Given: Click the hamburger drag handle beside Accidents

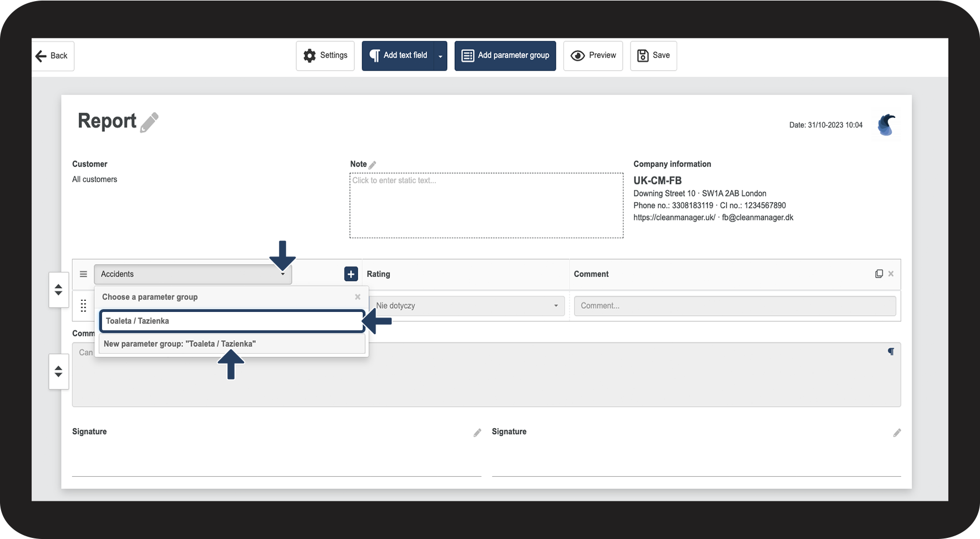Looking at the screenshot, I should point(83,274).
